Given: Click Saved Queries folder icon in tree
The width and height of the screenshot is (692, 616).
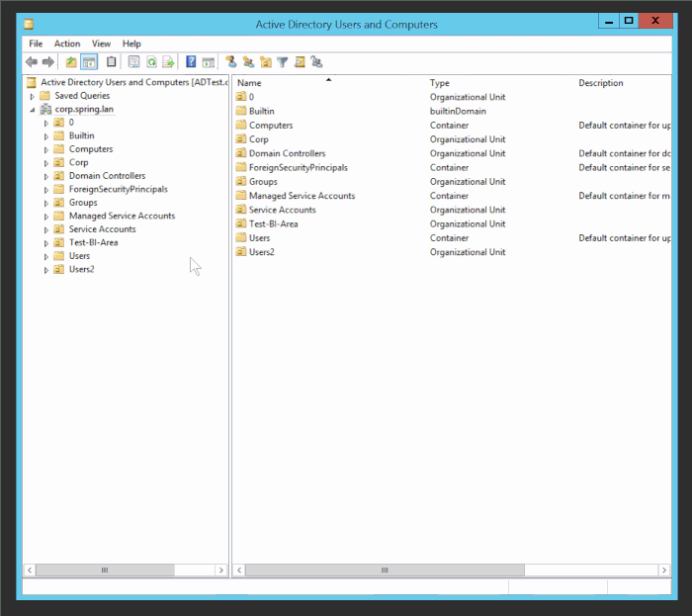Looking at the screenshot, I should pos(45,96).
